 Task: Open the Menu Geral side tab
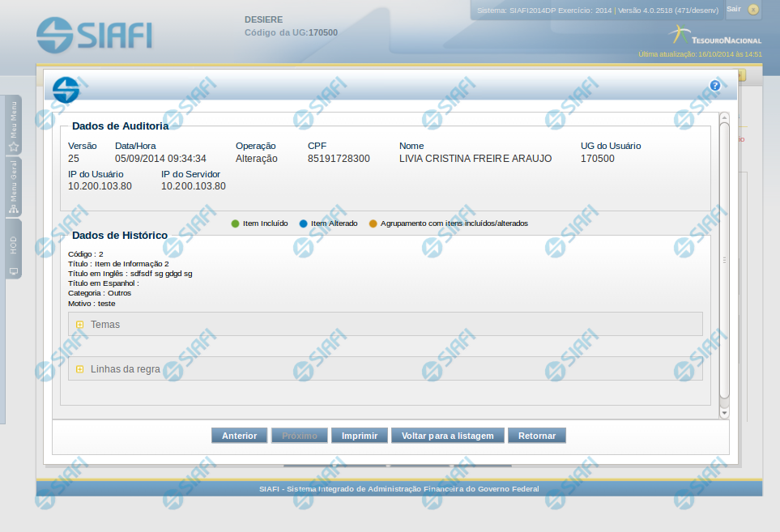[x=14, y=187]
